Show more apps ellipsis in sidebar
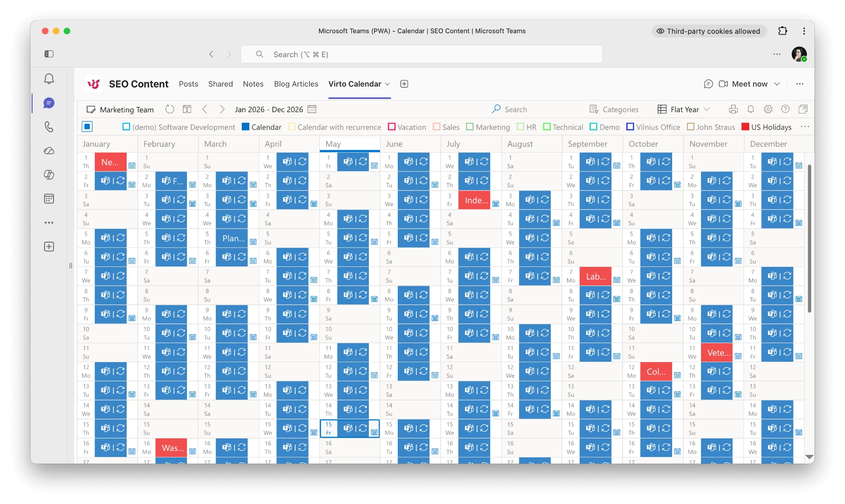 tap(49, 223)
